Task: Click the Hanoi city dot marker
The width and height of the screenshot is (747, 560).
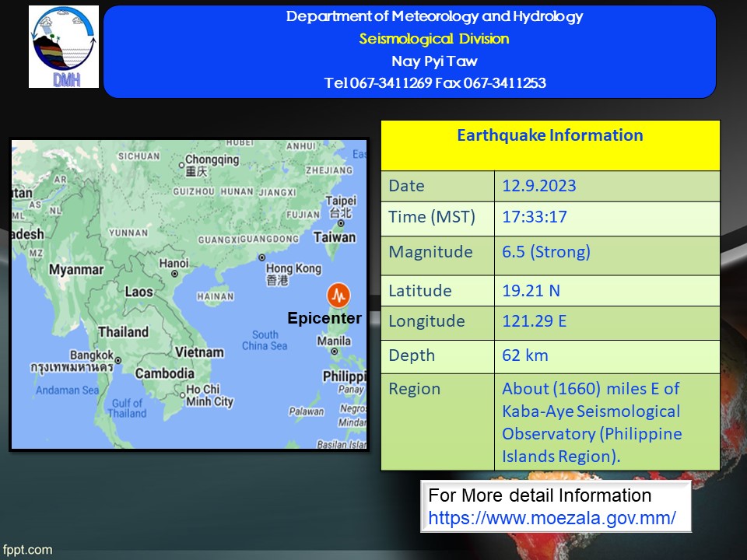Action: coord(175,274)
